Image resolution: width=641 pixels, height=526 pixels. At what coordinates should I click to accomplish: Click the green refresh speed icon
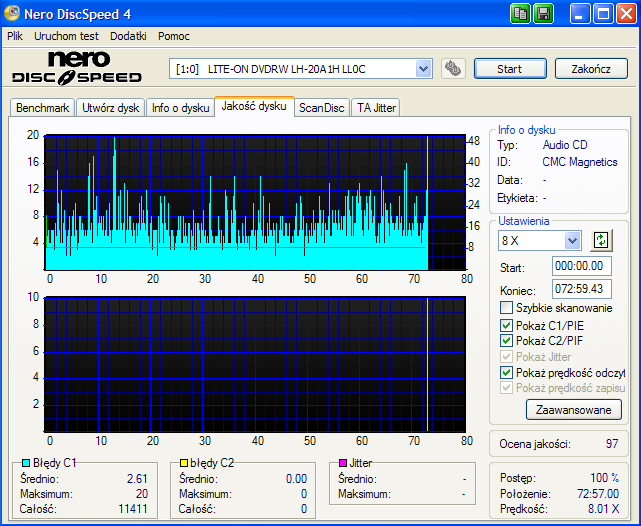[601, 240]
